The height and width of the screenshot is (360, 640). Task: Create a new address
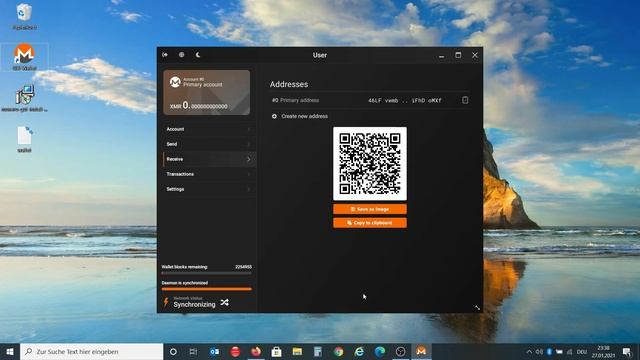click(x=304, y=116)
